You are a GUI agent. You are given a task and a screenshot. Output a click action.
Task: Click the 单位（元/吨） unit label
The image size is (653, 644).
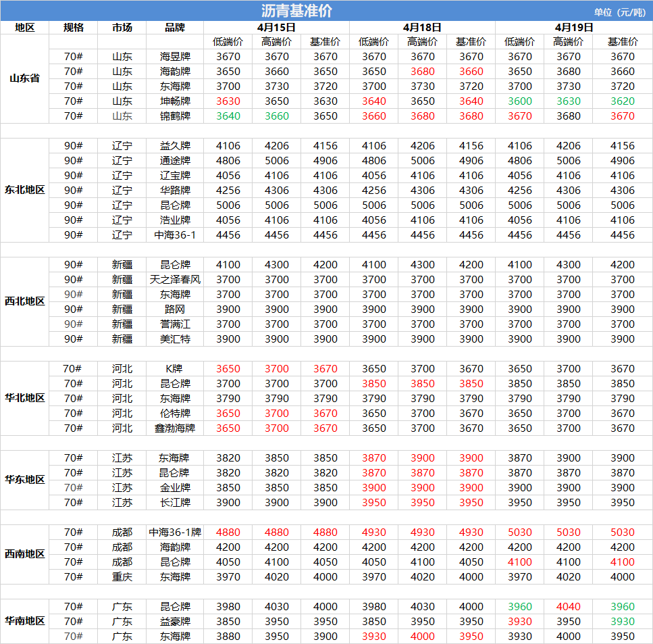[x=620, y=12]
